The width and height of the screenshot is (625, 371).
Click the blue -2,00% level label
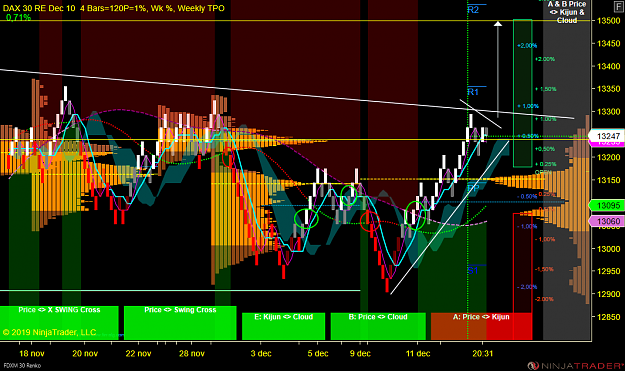click(527, 287)
